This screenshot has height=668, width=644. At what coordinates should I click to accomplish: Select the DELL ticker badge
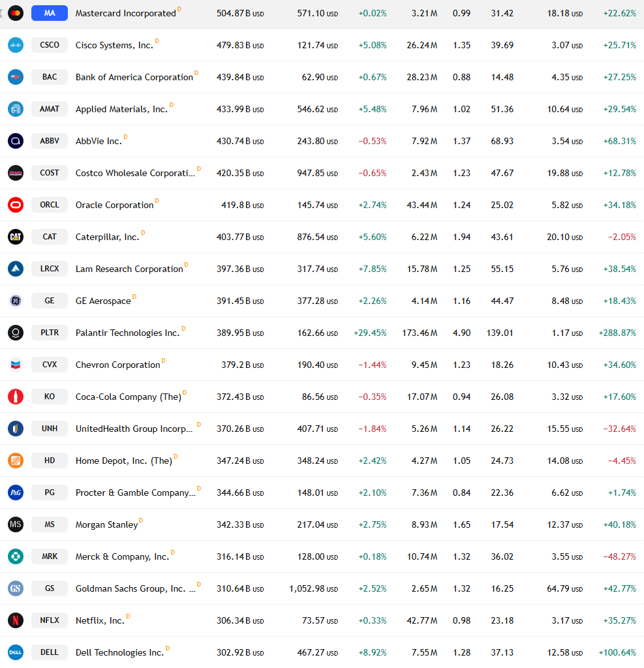click(x=50, y=652)
